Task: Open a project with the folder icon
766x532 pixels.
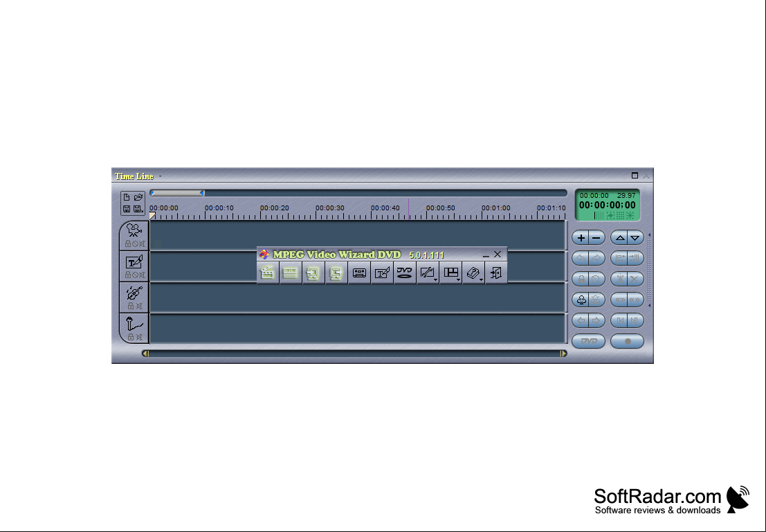Action: (x=139, y=197)
